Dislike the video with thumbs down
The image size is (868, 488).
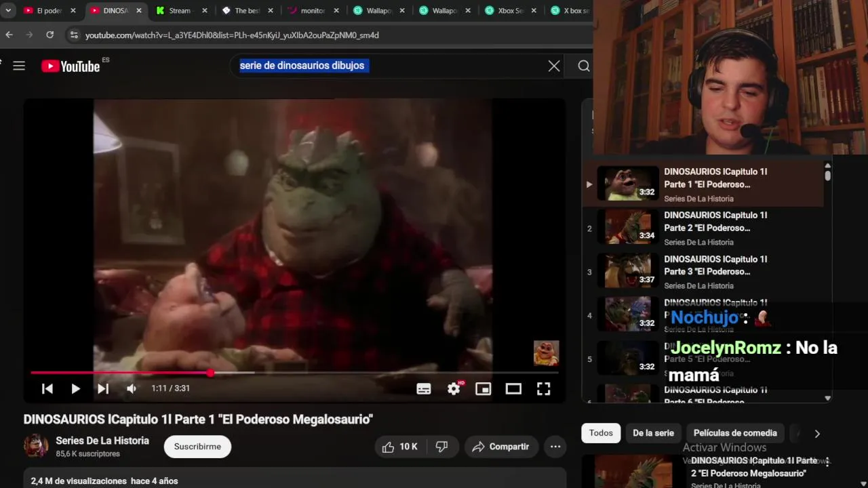(441, 447)
